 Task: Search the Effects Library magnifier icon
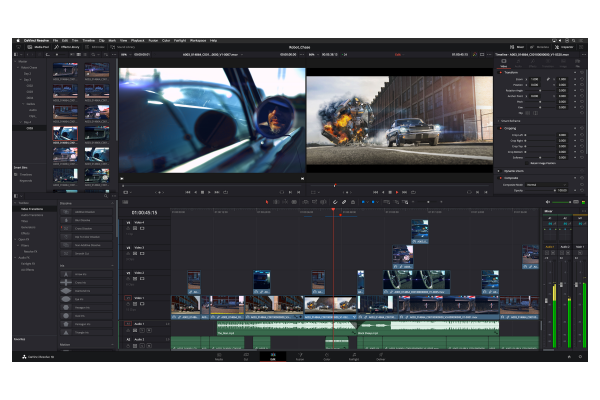click(x=106, y=196)
